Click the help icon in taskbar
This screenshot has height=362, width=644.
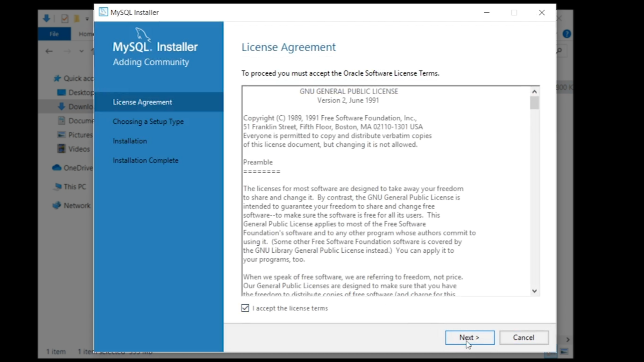tap(567, 34)
